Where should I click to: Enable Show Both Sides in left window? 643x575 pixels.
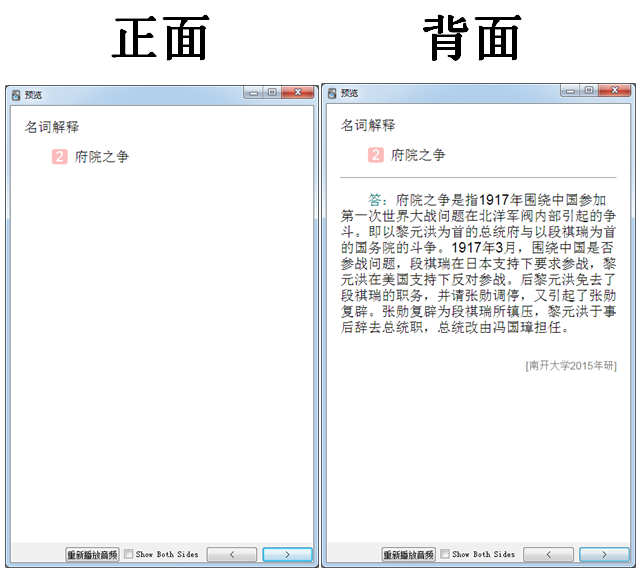(x=129, y=554)
